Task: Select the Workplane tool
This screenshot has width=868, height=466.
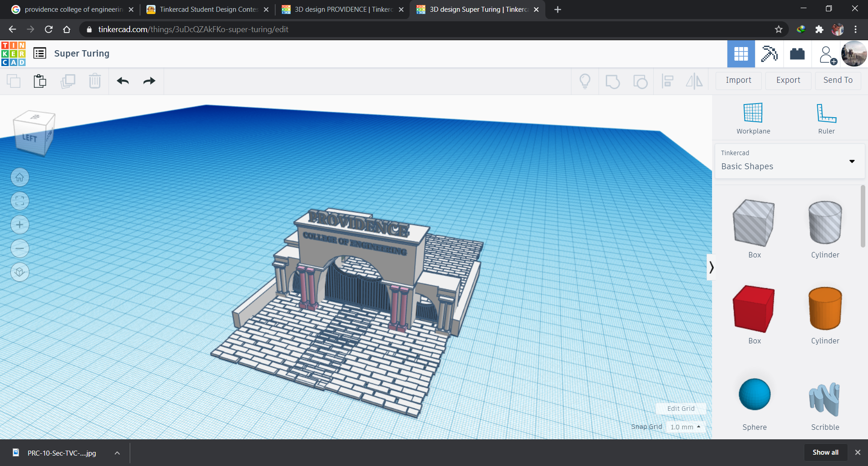Action: [x=753, y=119]
